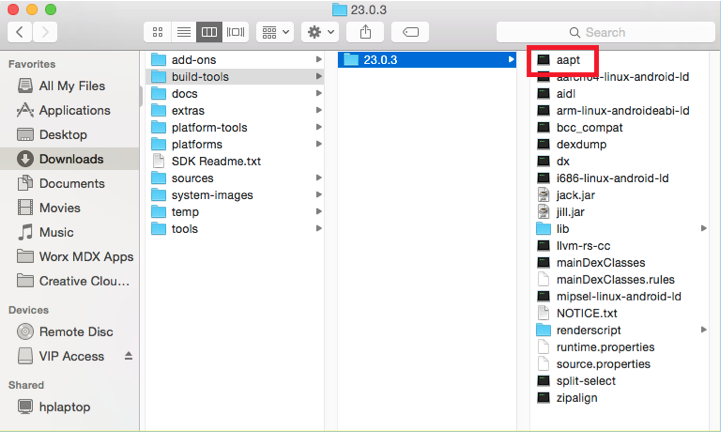721x432 pixels.
Task: Open the gear Action menu
Action: tap(320, 32)
